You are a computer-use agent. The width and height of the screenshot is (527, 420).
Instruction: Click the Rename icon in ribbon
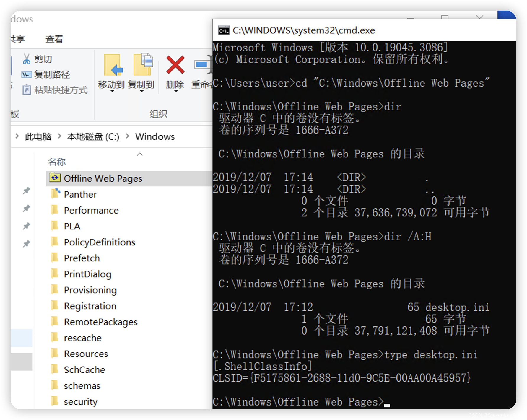pos(203,64)
